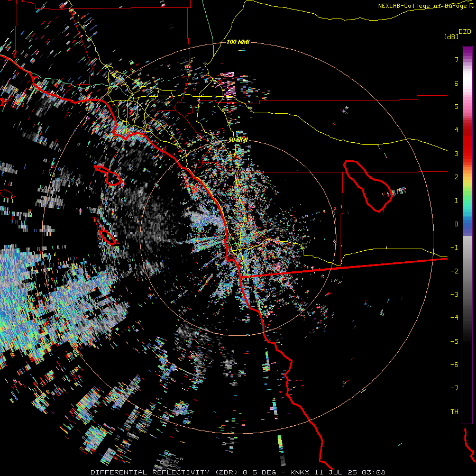Select the 50 NMI range ring label

point(238,140)
